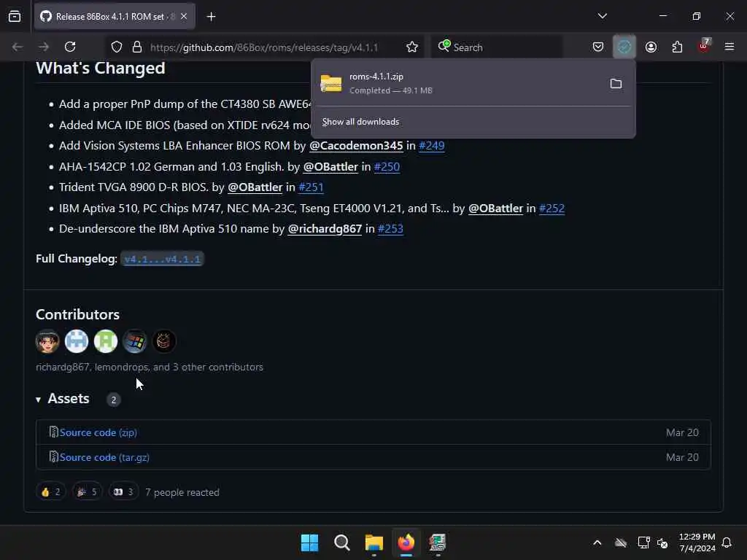Collapse the Assets section
This screenshot has height=560, width=747.
(63, 399)
